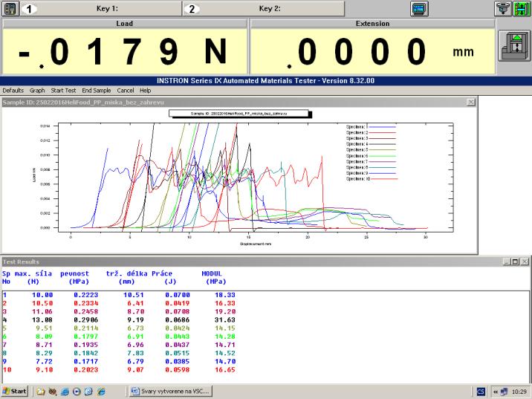This screenshot has height=399, width=532.
Task: Select specimen 1 tear length 10.51
Action: pos(134,295)
